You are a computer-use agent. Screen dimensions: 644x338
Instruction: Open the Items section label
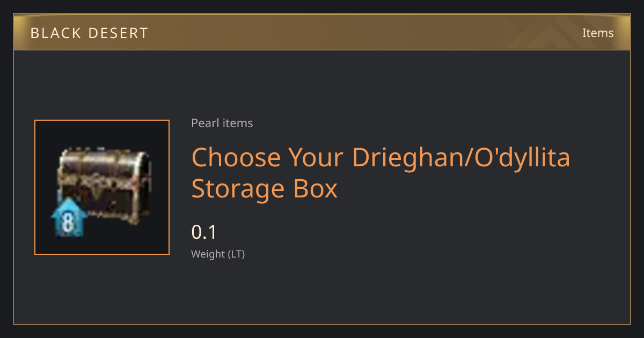(x=598, y=33)
